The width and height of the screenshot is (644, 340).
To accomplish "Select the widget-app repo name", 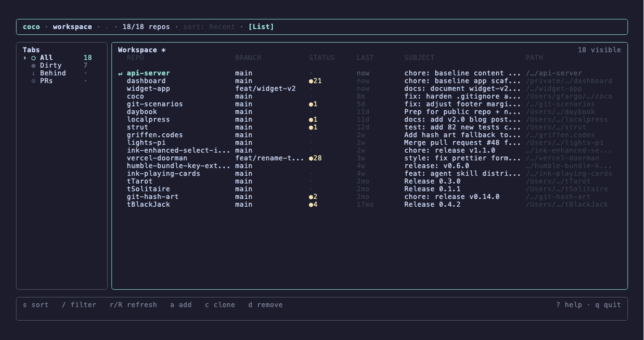I will [x=148, y=89].
